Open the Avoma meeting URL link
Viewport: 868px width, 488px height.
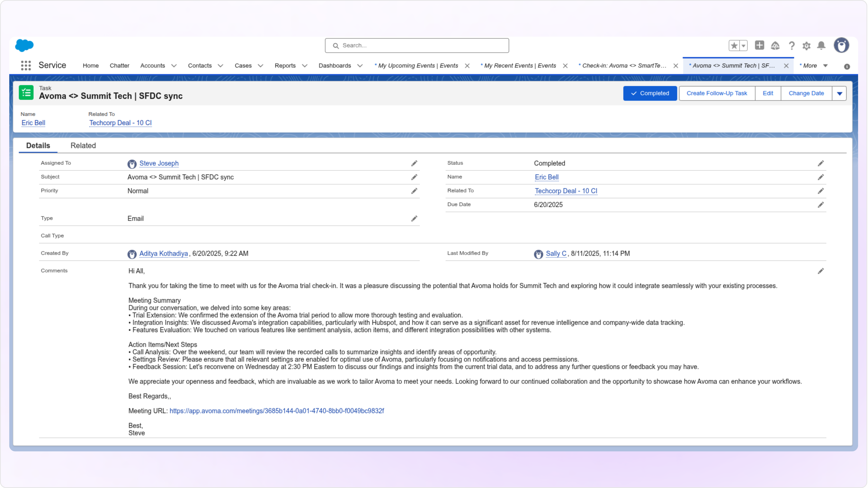[277, 411]
